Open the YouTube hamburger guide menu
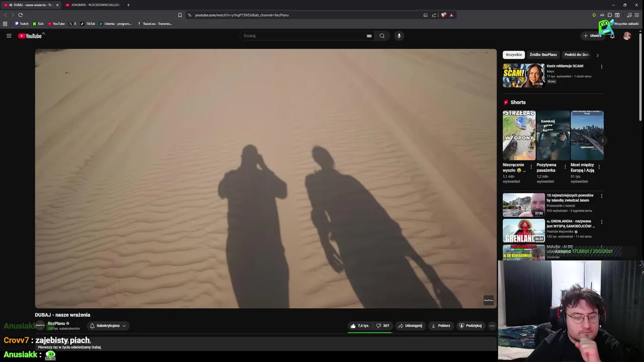The image size is (644, 362). click(9, 36)
